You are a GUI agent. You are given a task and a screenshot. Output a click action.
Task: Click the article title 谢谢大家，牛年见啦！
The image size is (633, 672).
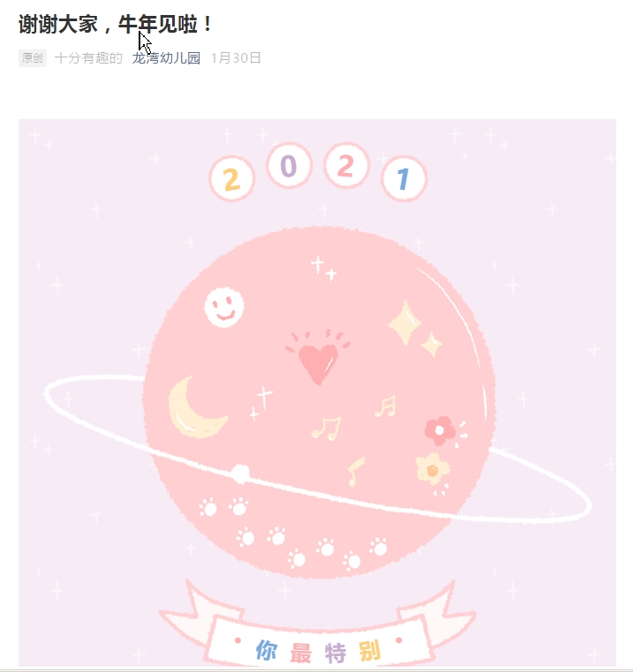(116, 24)
